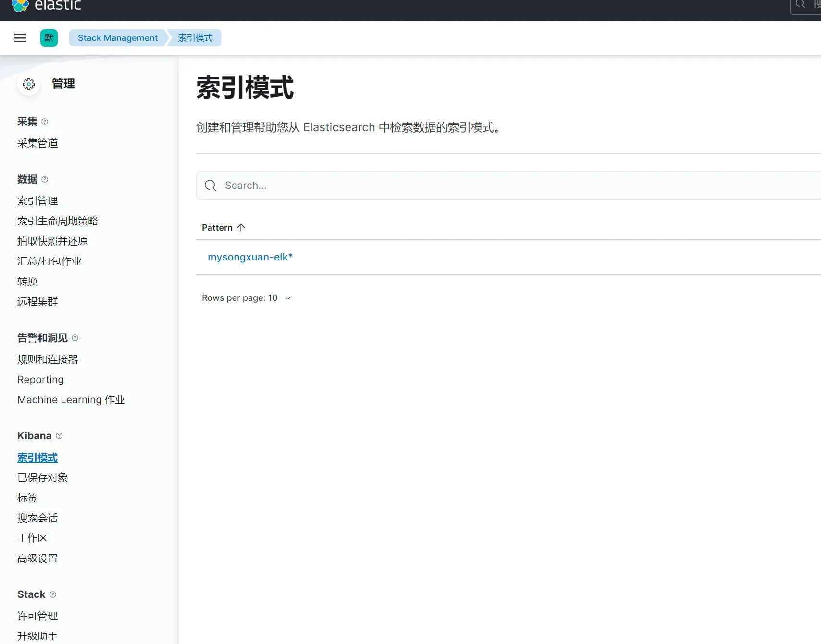Click help icon next to 告警和洞见

click(x=75, y=338)
